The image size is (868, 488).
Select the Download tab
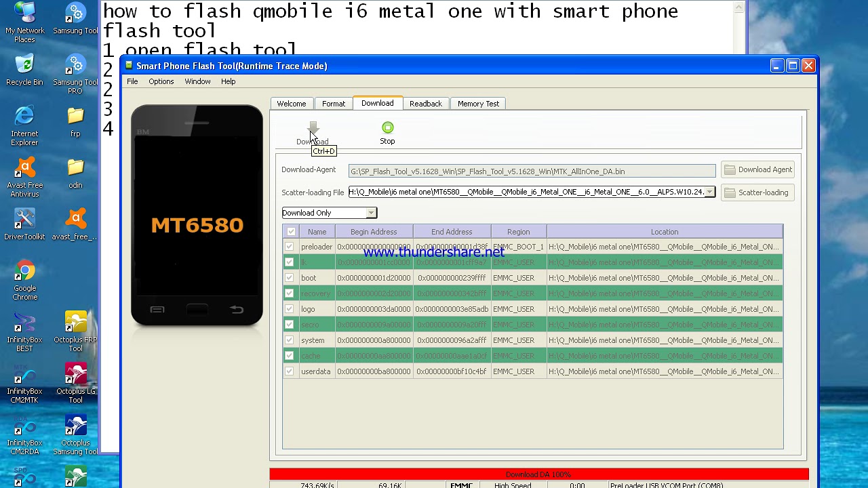pos(378,103)
